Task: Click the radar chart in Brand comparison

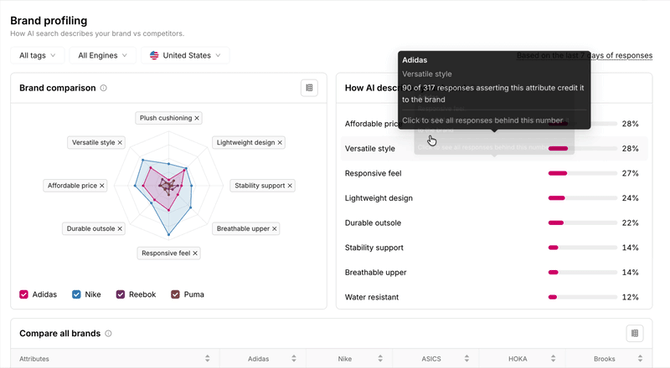Action: [169, 185]
